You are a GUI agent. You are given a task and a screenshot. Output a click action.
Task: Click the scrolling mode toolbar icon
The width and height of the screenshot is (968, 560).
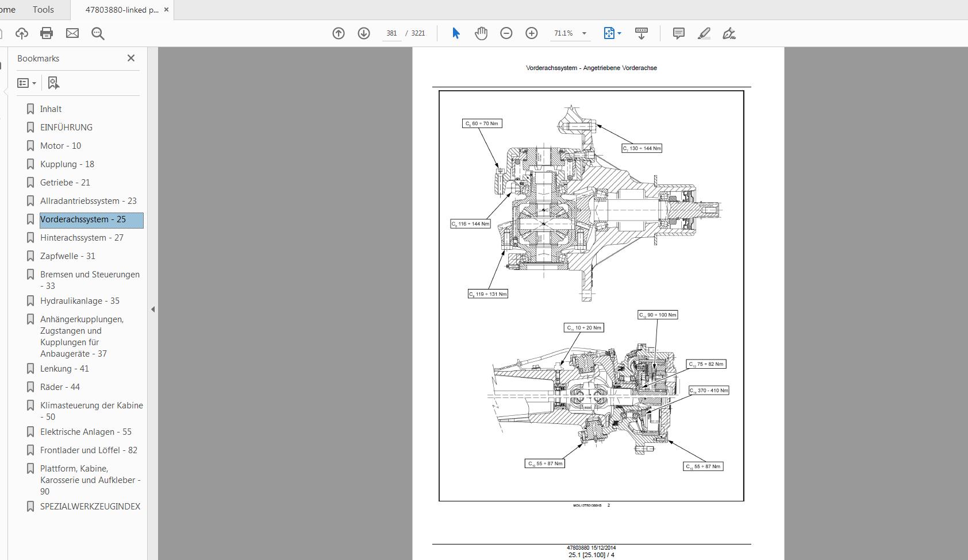[642, 33]
